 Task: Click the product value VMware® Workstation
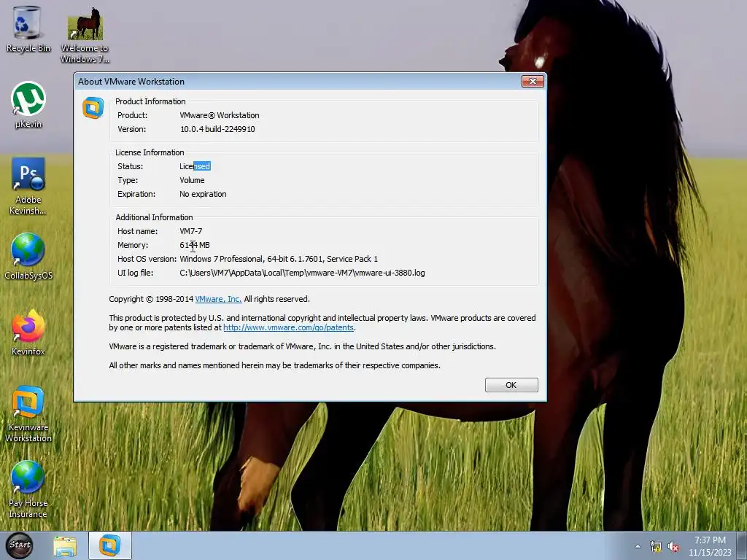pos(219,115)
